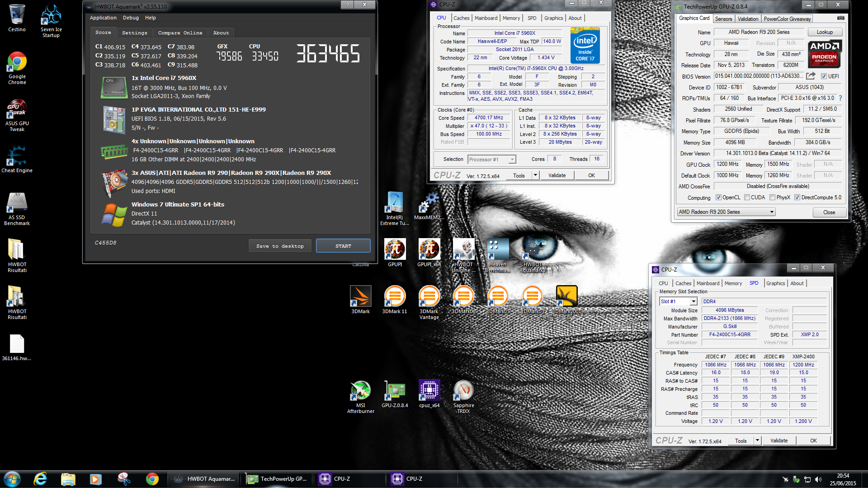Open HWBOT Unigine desktop shortcut
The image size is (868, 488).
(463, 255)
